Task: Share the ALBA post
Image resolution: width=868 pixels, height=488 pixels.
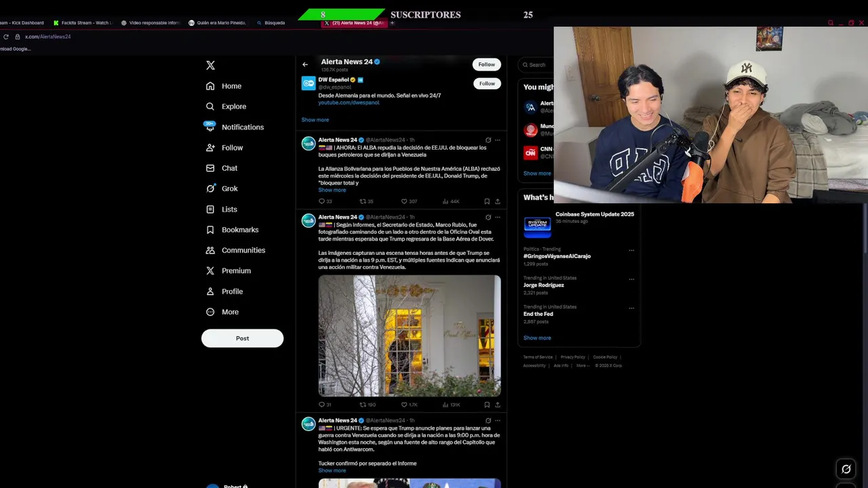Action: (498, 201)
